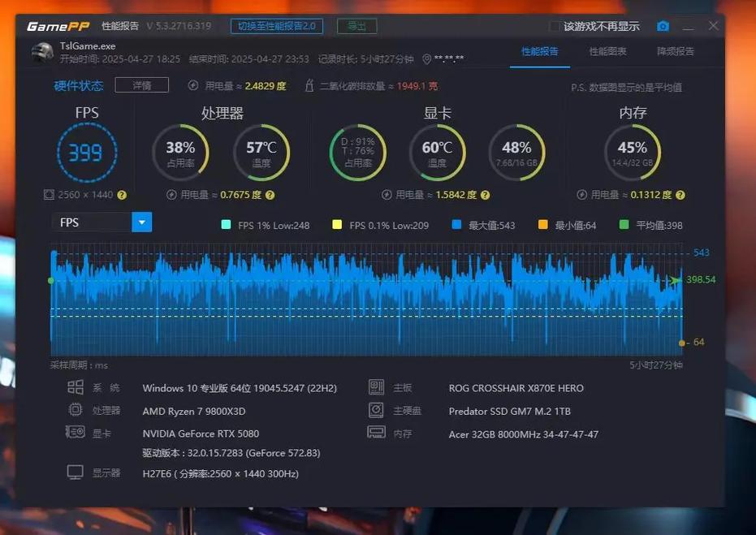Click the camera screenshot icon
The height and width of the screenshot is (535, 756).
[663, 26]
